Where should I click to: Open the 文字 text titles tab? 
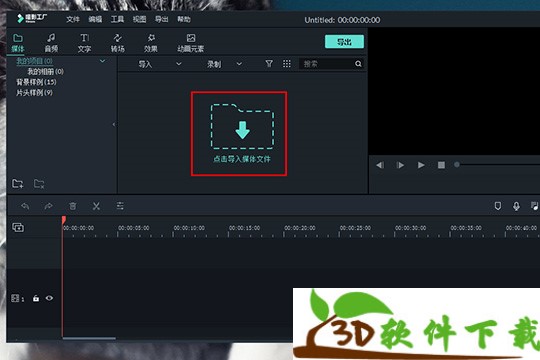coord(84,43)
